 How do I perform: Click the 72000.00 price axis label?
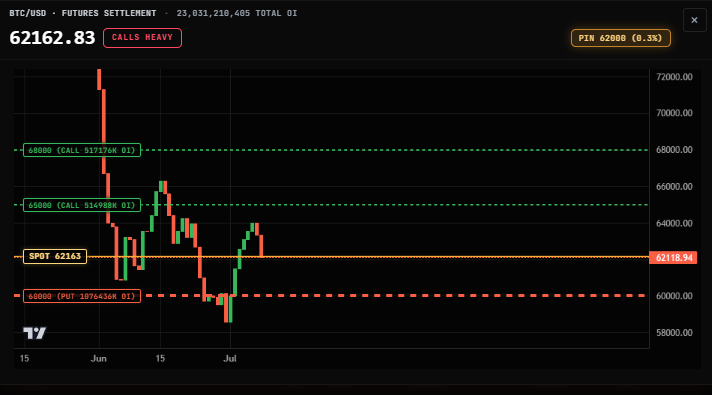pos(674,77)
